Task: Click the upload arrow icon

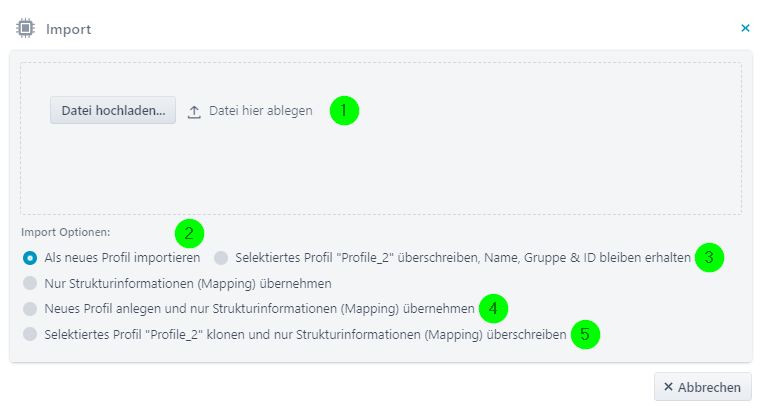Action: click(x=195, y=111)
